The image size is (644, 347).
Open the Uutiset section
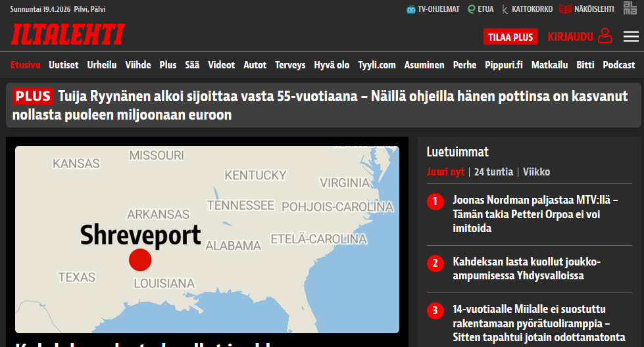click(x=64, y=65)
